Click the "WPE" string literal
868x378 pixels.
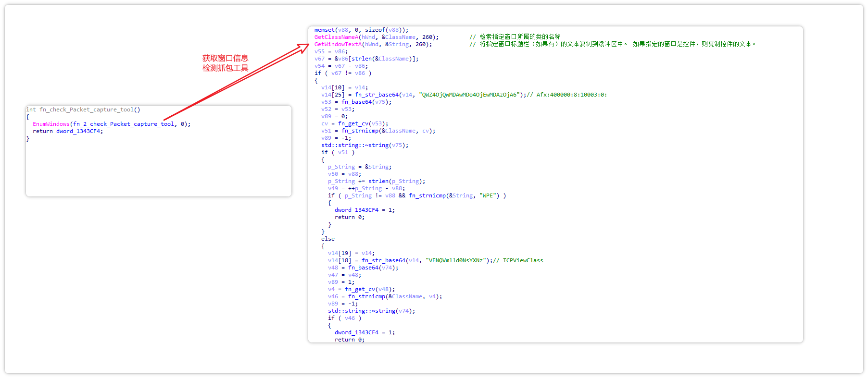pyautogui.click(x=489, y=195)
